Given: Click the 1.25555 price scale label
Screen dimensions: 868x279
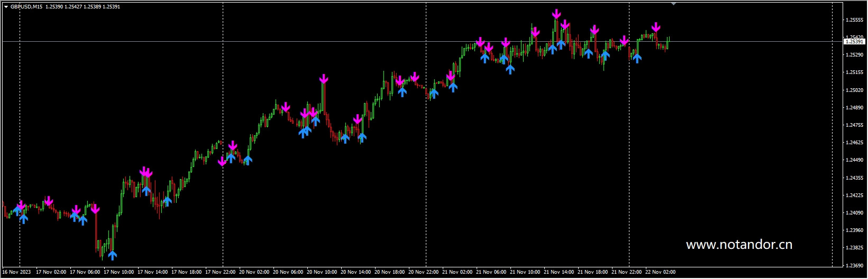Looking at the screenshot, I should 854,20.
